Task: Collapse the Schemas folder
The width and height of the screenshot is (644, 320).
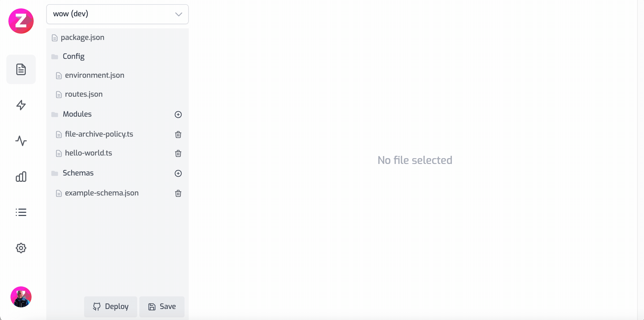Action: pyautogui.click(x=78, y=173)
